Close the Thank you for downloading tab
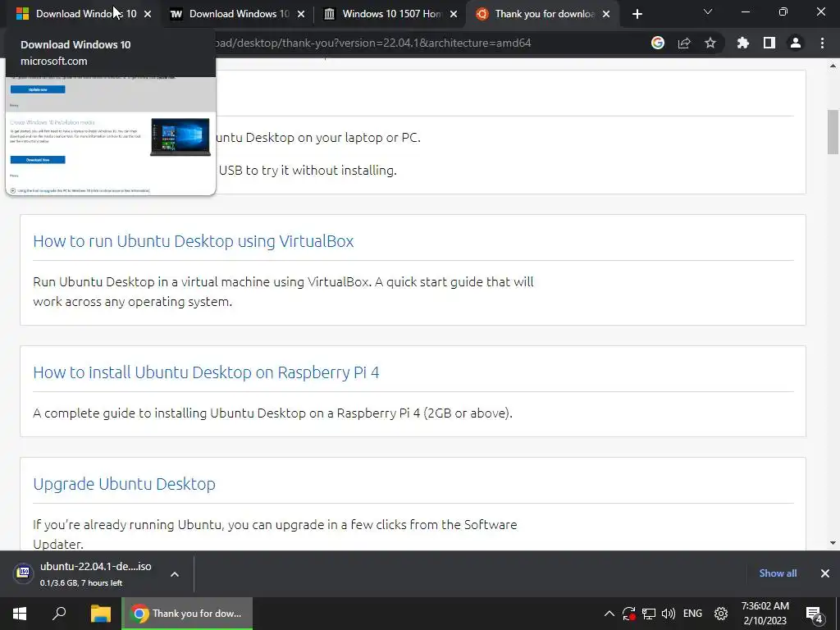 coord(606,14)
